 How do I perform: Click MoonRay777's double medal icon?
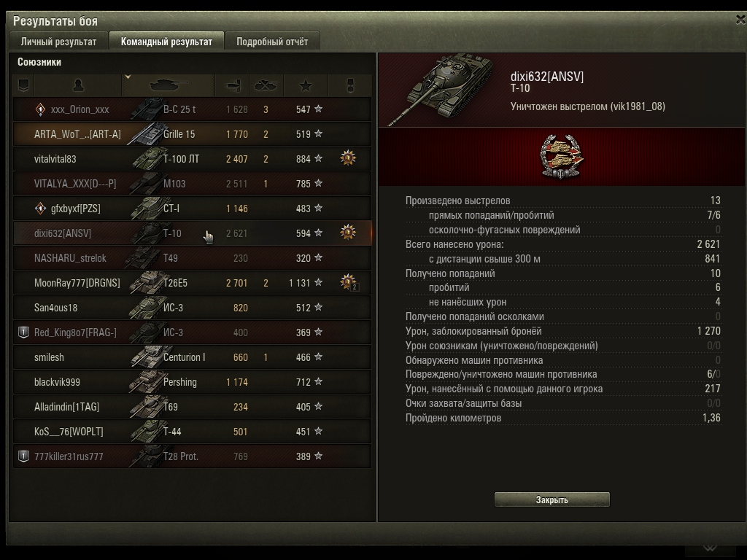click(349, 282)
